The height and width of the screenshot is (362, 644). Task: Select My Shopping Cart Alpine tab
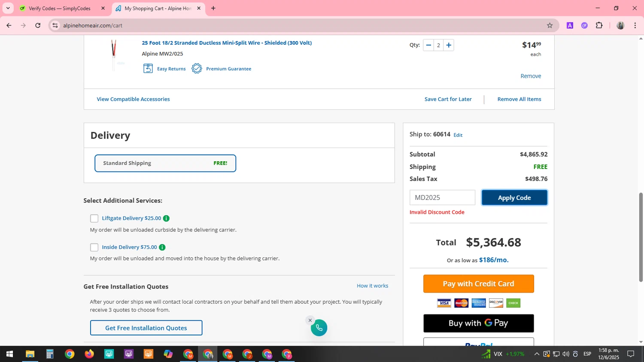[158, 8]
